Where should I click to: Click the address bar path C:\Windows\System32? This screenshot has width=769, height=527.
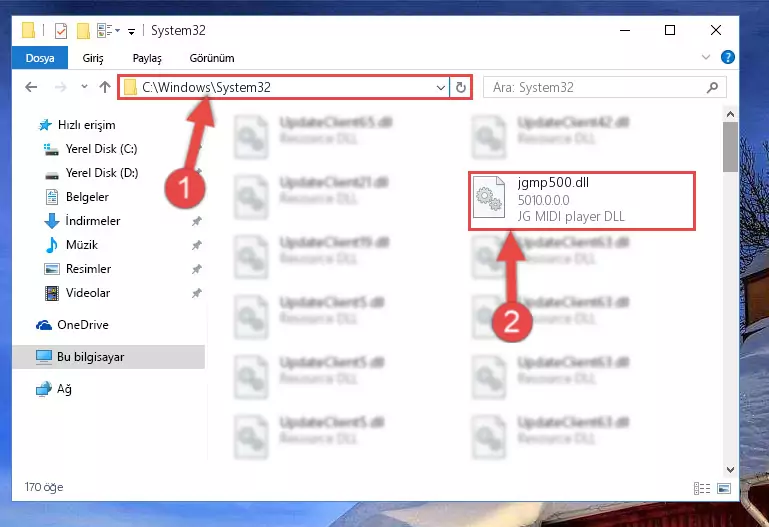[206, 87]
